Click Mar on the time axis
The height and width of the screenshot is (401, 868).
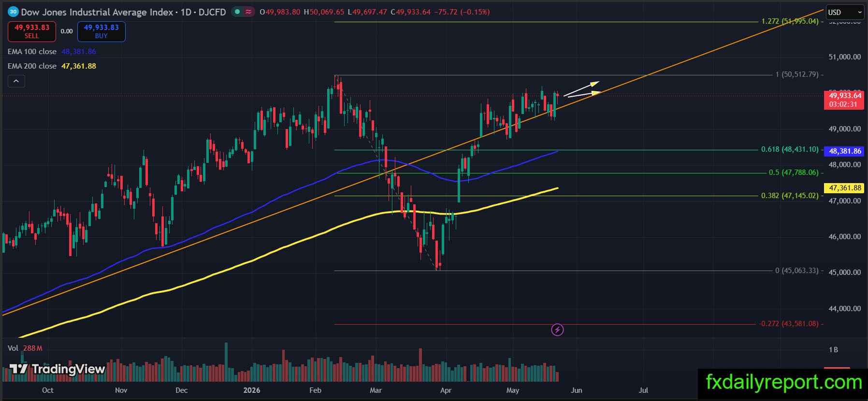coord(376,390)
